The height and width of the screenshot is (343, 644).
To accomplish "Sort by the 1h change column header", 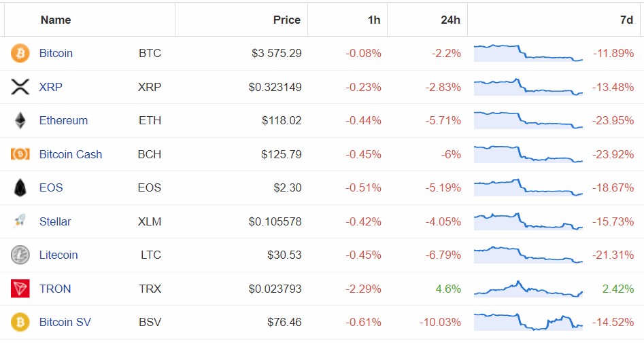I will pos(374,20).
